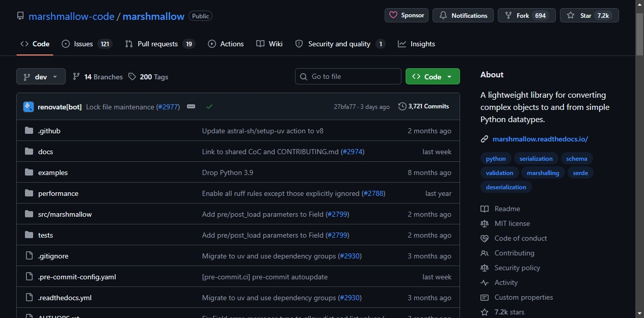Click the Sponsor heart button

point(407,15)
